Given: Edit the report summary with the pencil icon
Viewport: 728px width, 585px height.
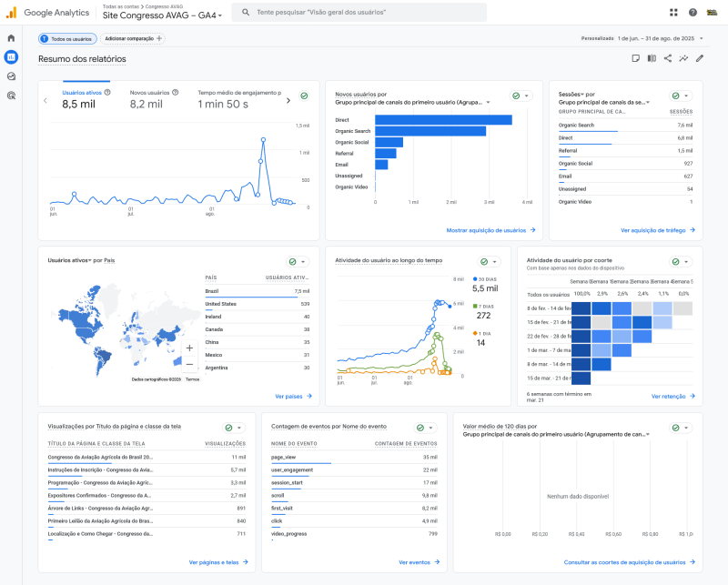Looking at the screenshot, I should [700, 57].
